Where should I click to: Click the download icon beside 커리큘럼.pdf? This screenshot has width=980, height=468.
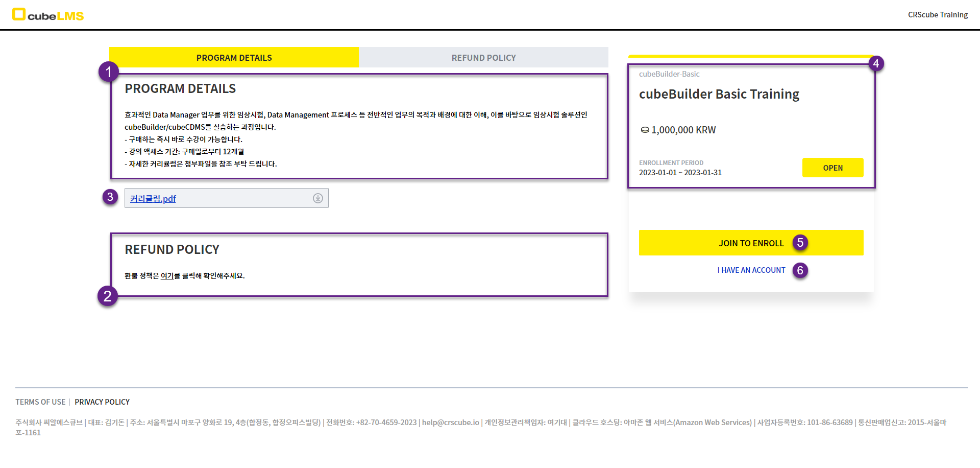(x=317, y=198)
